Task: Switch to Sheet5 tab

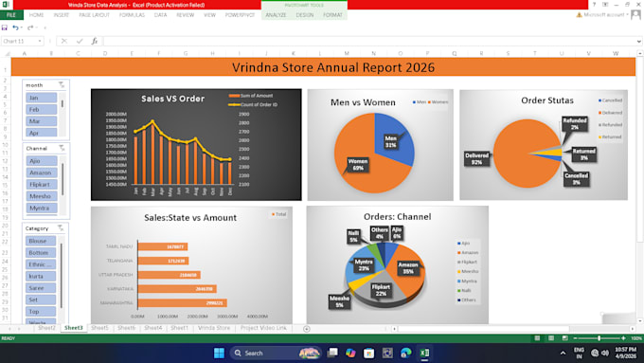Action: point(99,328)
